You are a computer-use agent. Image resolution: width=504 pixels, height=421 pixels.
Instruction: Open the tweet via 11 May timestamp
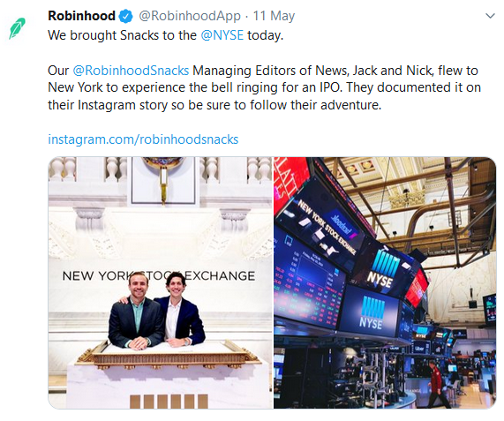[x=274, y=16]
